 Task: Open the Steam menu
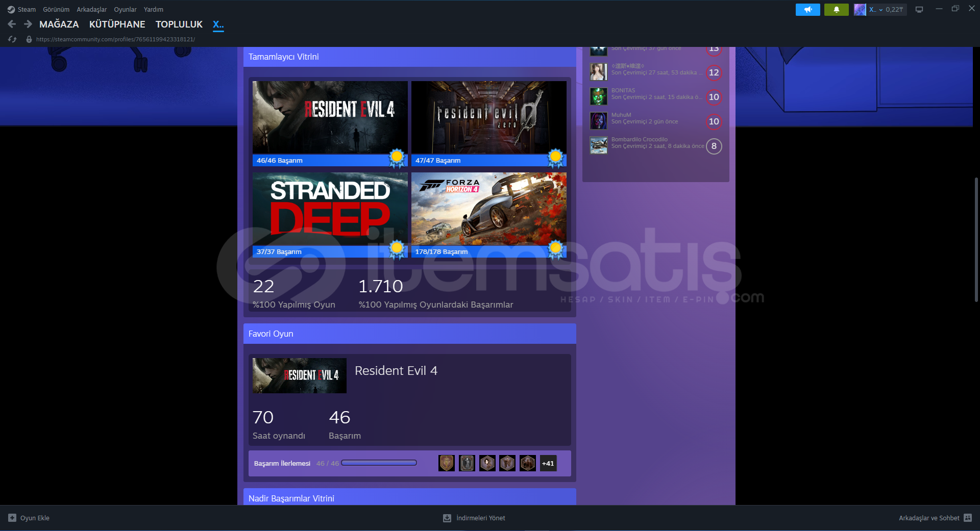[x=27, y=10]
